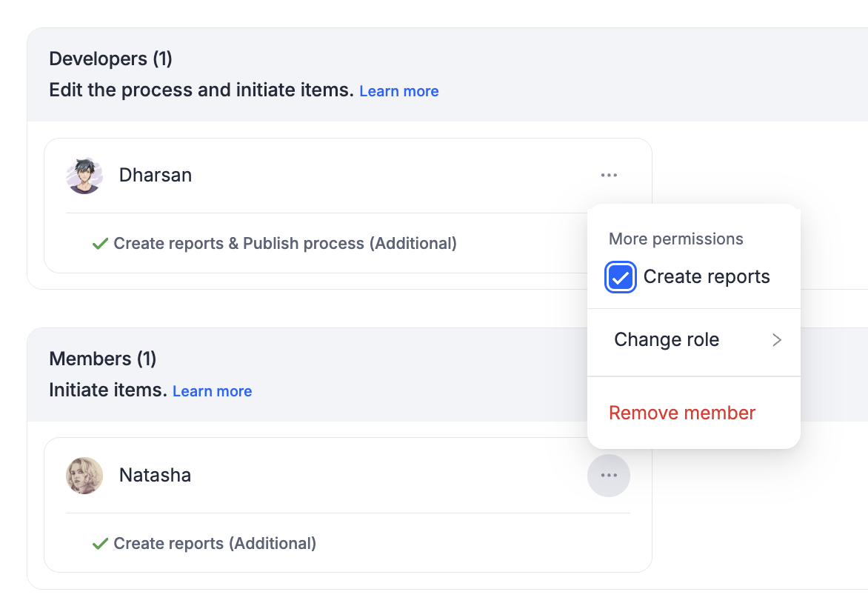Click green checkmark in Dharsan's permissions row
The height and width of the screenshot is (609, 868).
click(100, 244)
